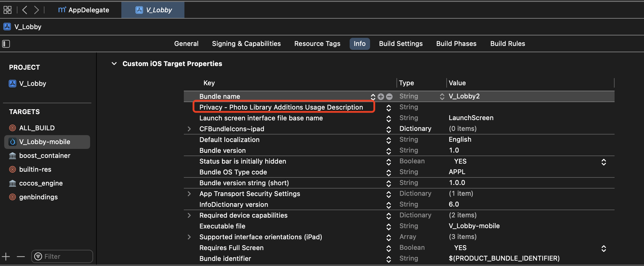Add a row with plus icon beside Bundle name
The height and width of the screenshot is (266, 644).
(381, 96)
